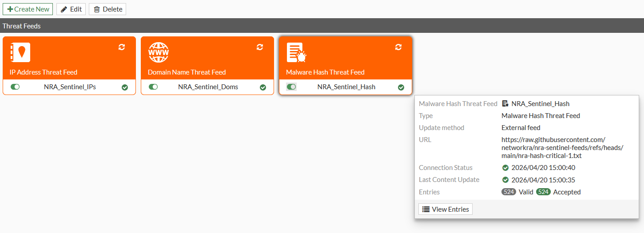Click the Last Content Update check icon
The height and width of the screenshot is (233, 644).
pos(505,180)
